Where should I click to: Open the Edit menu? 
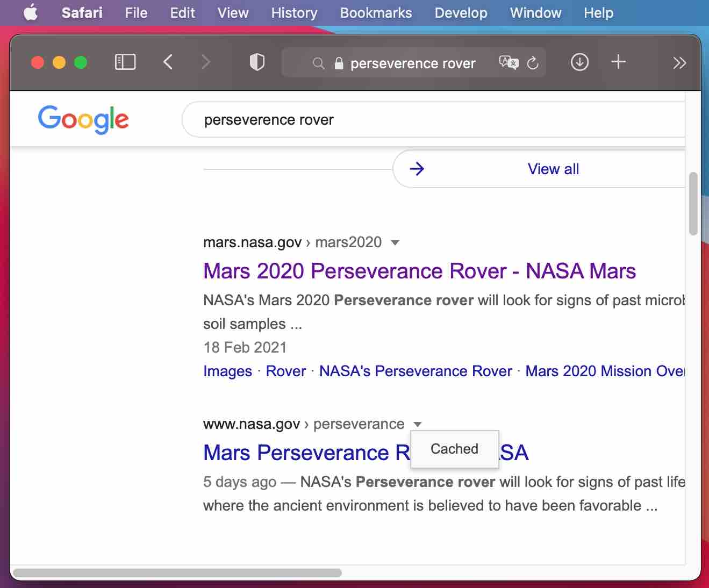pyautogui.click(x=182, y=13)
